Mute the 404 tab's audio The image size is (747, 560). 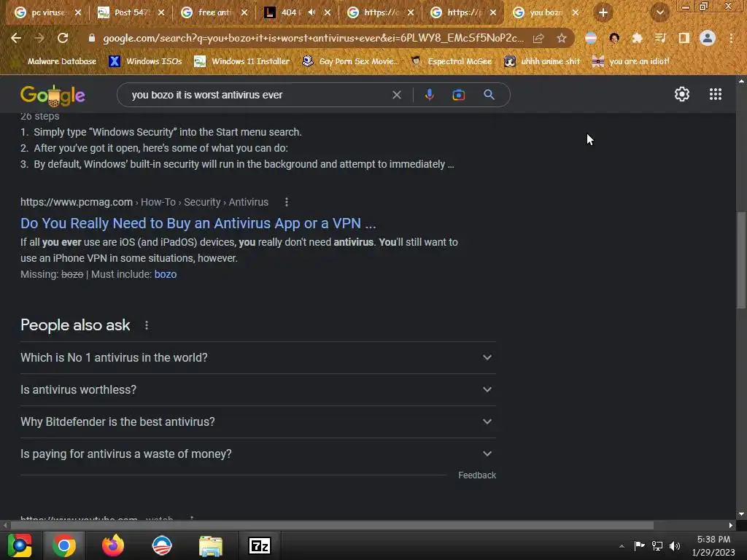pos(311,12)
